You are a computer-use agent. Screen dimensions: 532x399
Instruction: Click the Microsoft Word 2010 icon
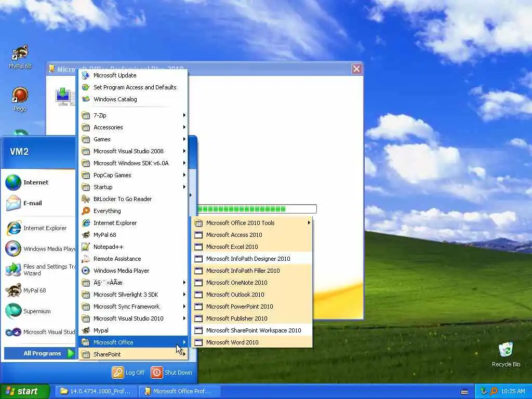(x=198, y=342)
